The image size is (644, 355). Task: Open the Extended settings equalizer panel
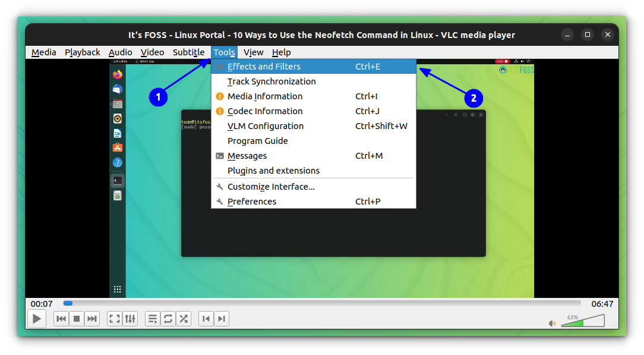(x=130, y=318)
